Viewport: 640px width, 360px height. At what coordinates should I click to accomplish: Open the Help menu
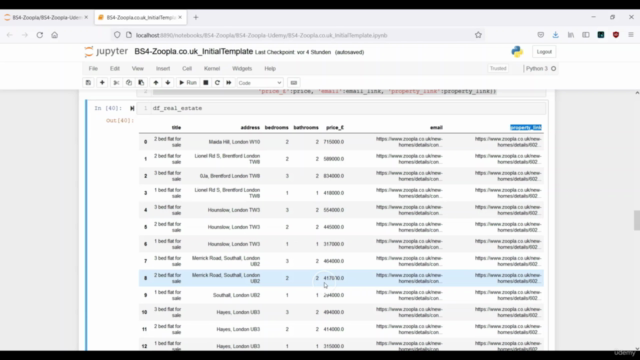tap(270, 69)
